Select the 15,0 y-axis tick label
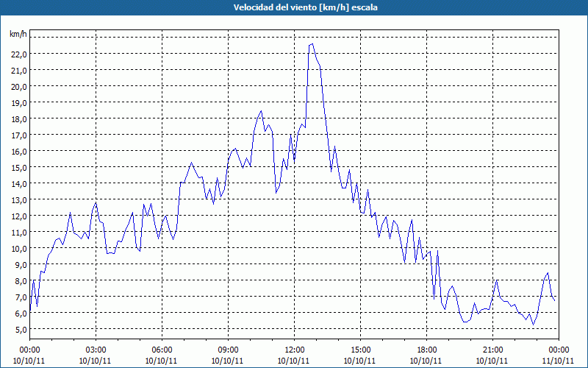 click(19, 168)
